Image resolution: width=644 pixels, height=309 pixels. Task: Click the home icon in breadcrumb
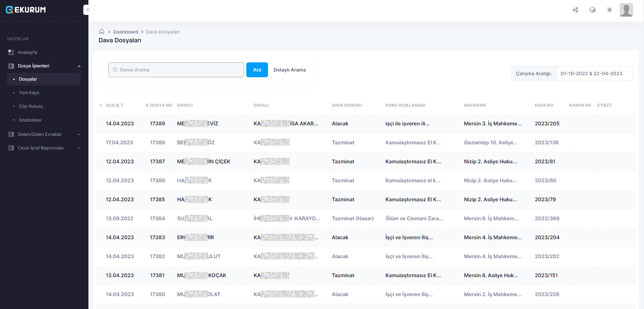(x=102, y=32)
